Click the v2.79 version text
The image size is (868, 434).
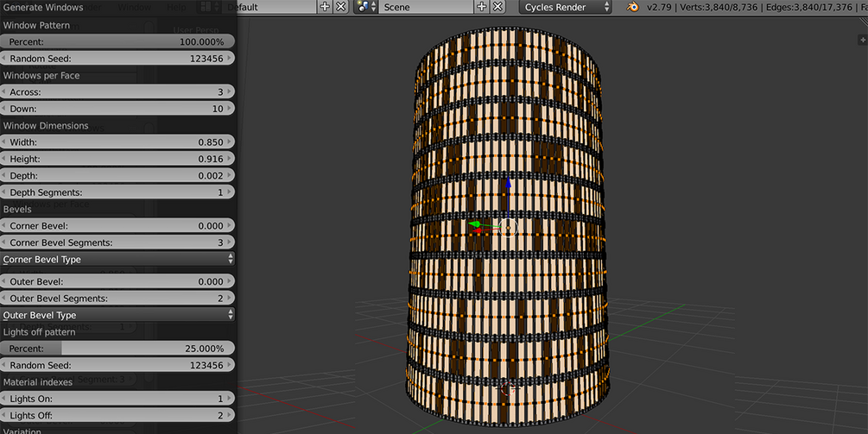(x=660, y=7)
